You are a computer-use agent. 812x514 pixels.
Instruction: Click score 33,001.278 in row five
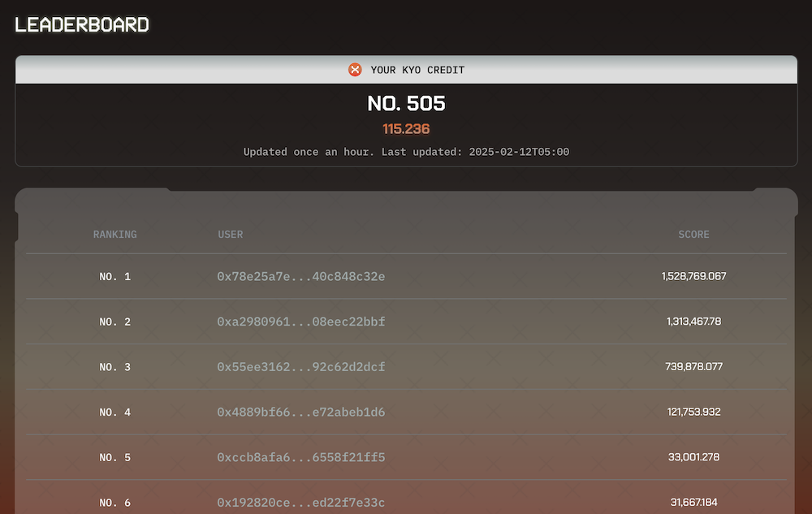tap(693, 457)
